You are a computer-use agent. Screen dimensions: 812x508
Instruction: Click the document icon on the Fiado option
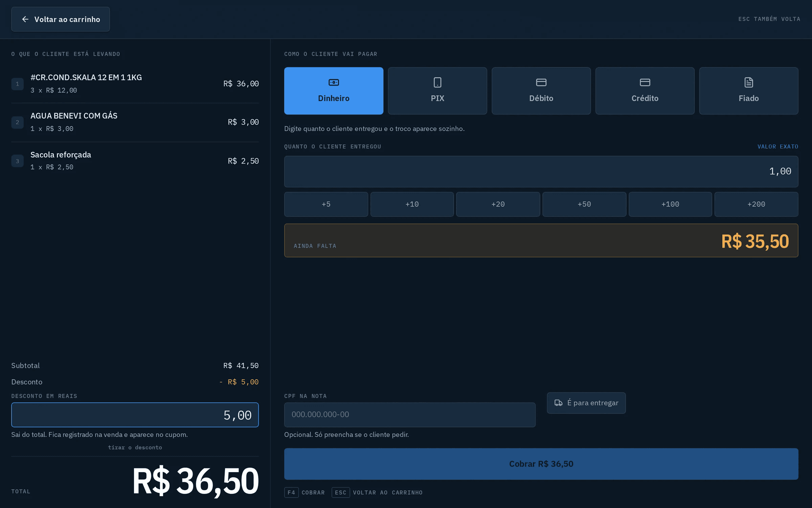[748, 82]
